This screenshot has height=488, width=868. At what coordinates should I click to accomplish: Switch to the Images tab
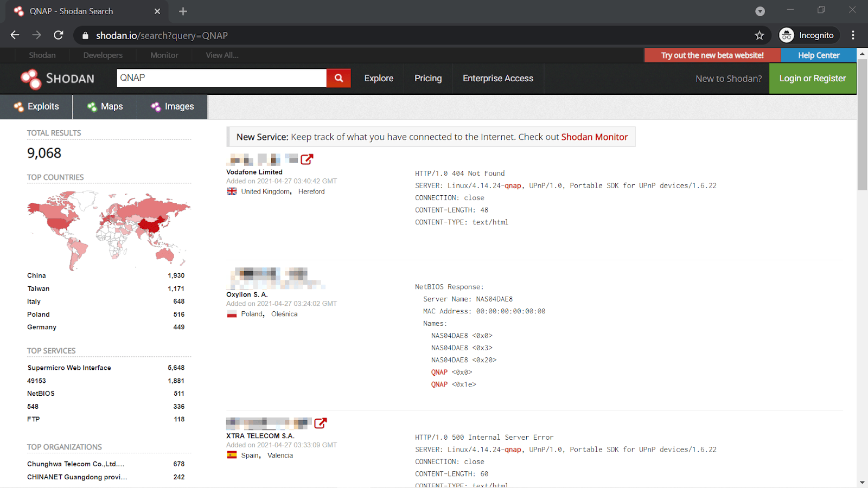click(172, 107)
